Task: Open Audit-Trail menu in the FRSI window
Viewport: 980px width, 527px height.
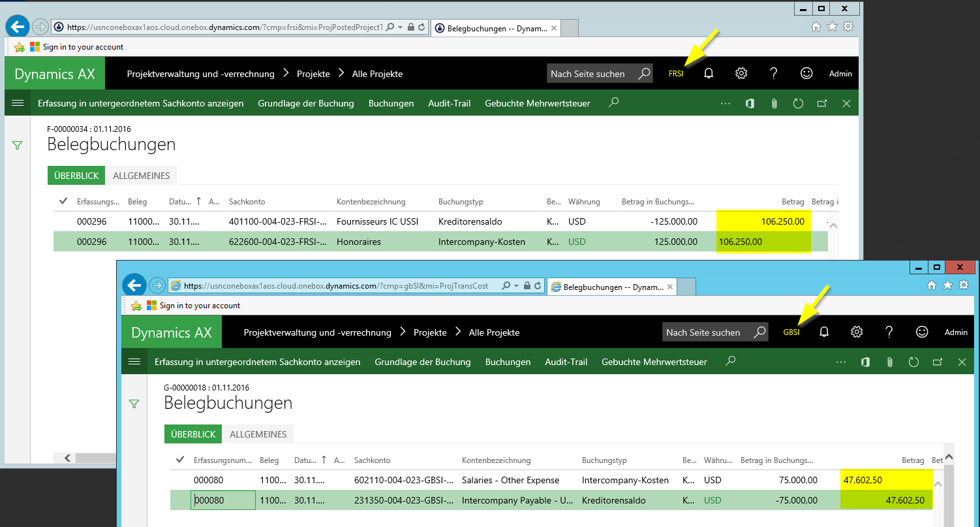Action: [x=449, y=103]
